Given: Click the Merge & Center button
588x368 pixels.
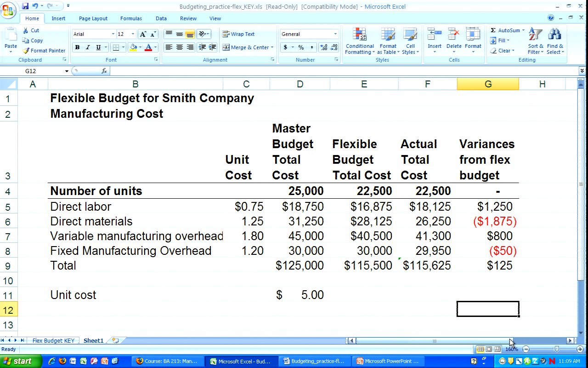Looking at the screenshot, I should pos(247,47).
